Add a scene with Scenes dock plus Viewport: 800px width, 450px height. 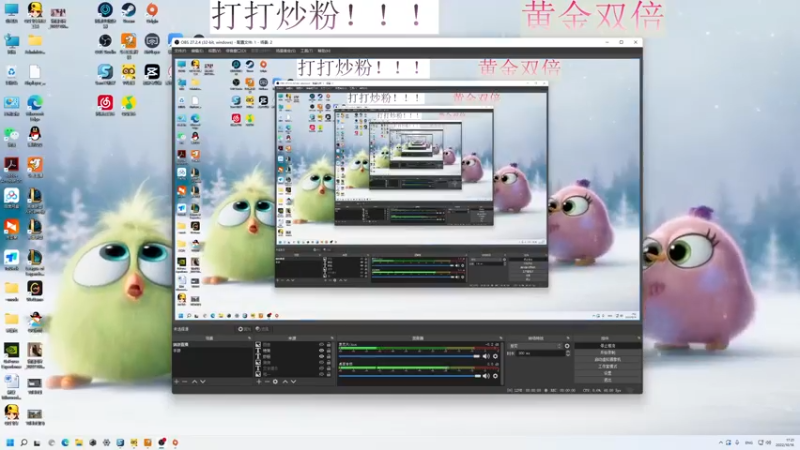tap(177, 382)
